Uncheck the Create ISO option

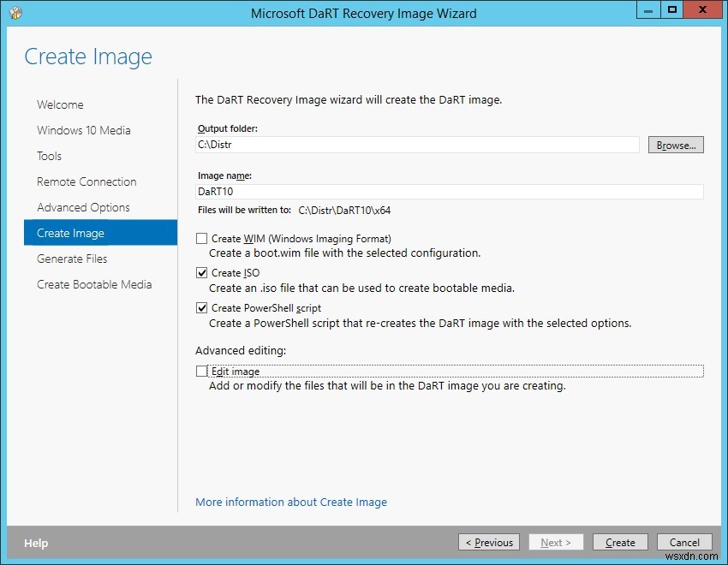click(202, 273)
